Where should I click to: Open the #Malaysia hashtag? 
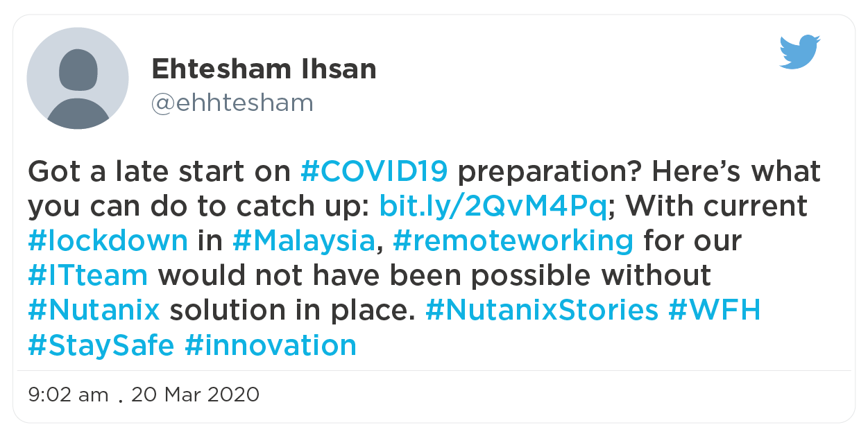pyautogui.click(x=304, y=241)
